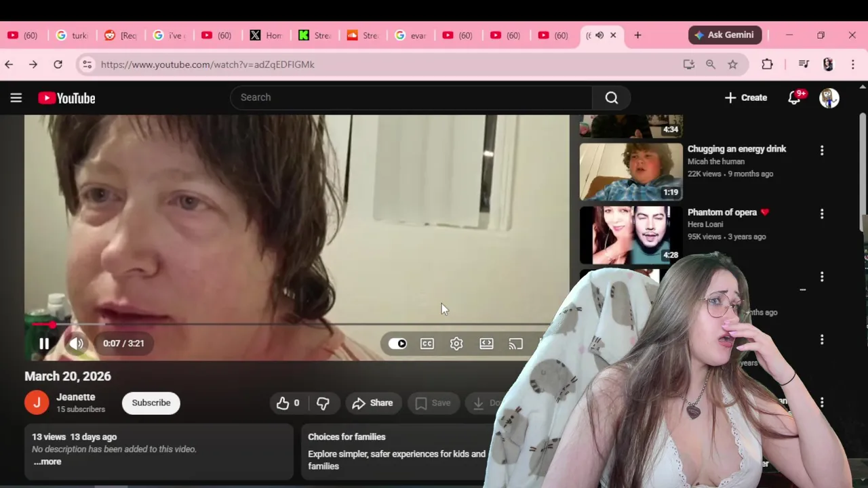The image size is (868, 488).
Task: Mute the tab via speaker icon
Action: click(x=599, y=35)
